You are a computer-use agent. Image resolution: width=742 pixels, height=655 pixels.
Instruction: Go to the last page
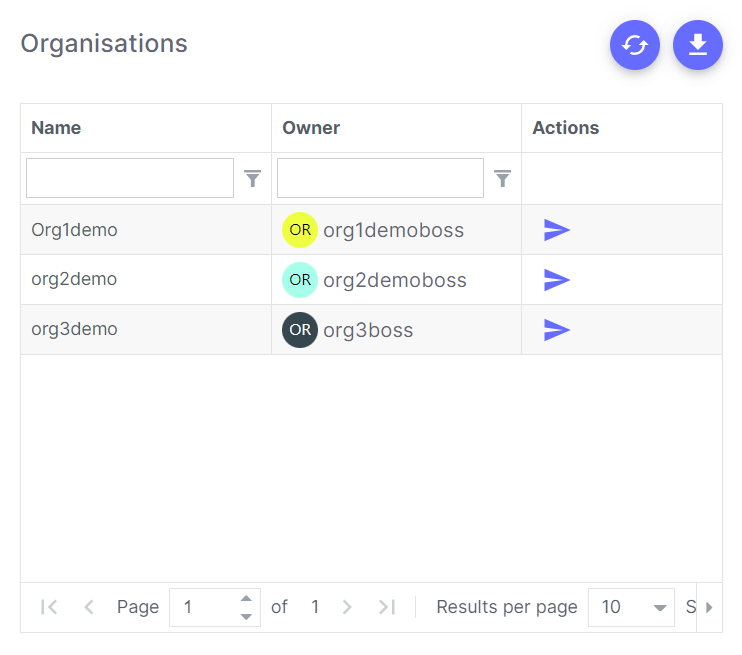(x=387, y=607)
